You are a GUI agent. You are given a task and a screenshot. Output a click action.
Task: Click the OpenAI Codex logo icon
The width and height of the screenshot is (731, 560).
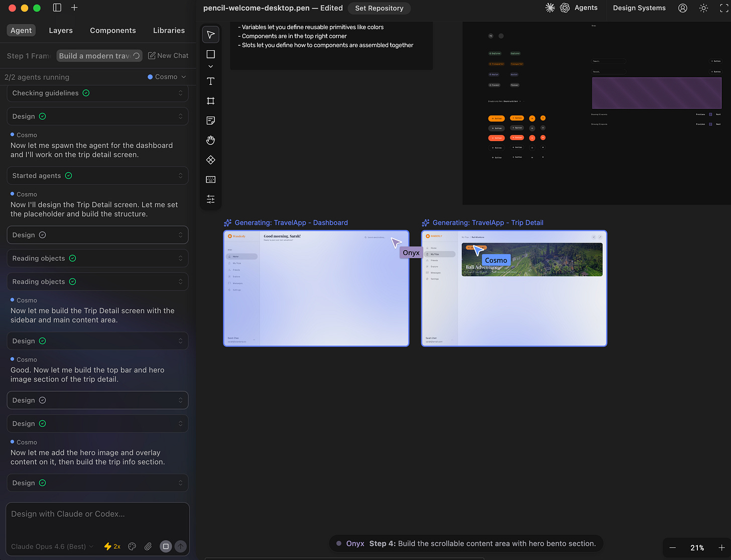click(x=565, y=8)
